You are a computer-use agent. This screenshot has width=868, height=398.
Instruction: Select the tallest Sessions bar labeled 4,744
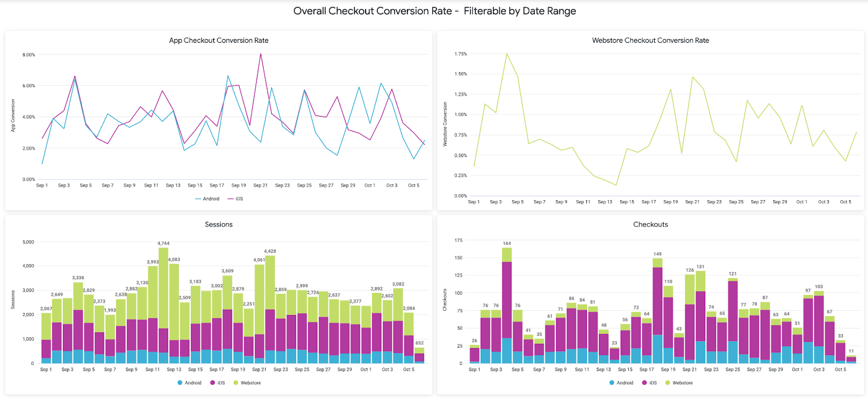(163, 304)
